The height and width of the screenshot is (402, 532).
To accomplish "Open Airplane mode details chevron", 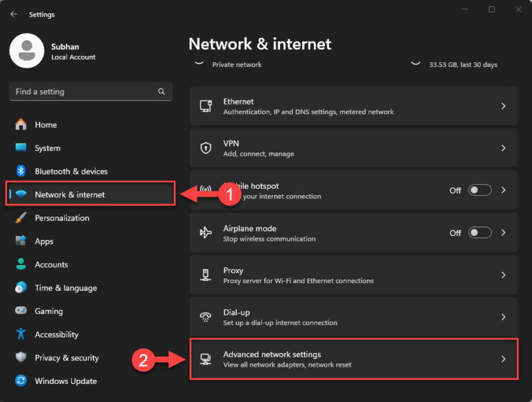I will pyautogui.click(x=504, y=233).
